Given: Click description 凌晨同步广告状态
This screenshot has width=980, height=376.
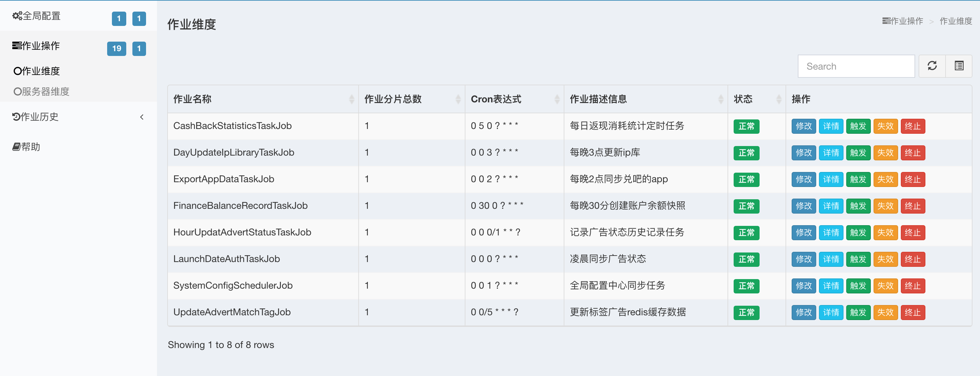Looking at the screenshot, I should pyautogui.click(x=608, y=259).
